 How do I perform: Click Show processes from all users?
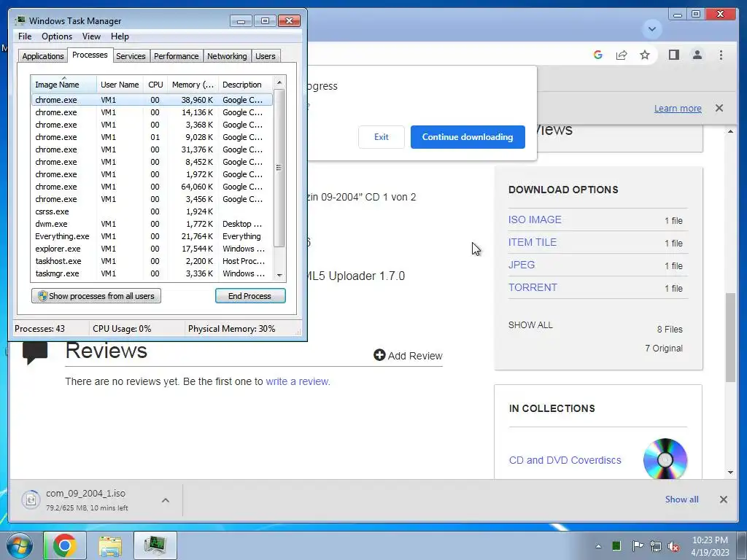(x=96, y=296)
